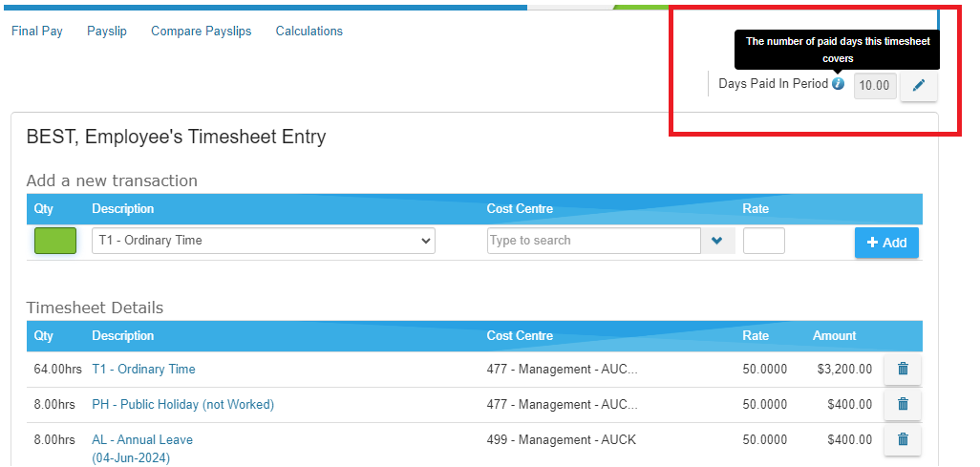Click the info icon beside Days Paid In Period

838,83
